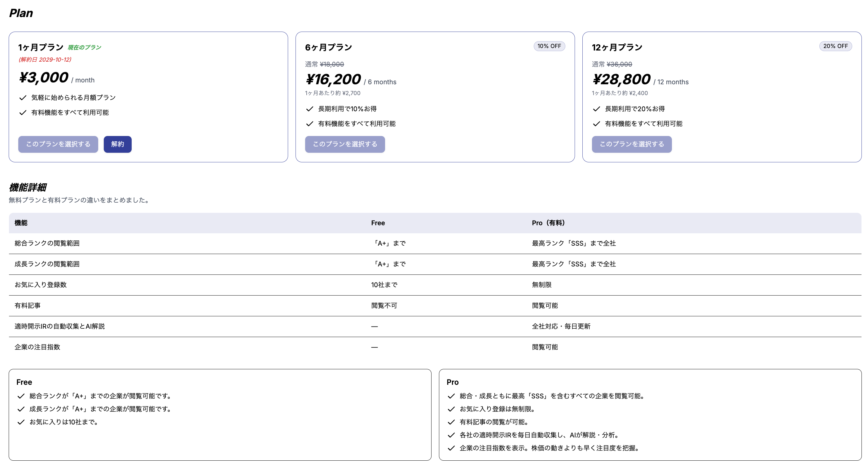The width and height of the screenshot is (868, 474).
Task: Select the 6ヶ月プラン plan button
Action: click(x=345, y=144)
